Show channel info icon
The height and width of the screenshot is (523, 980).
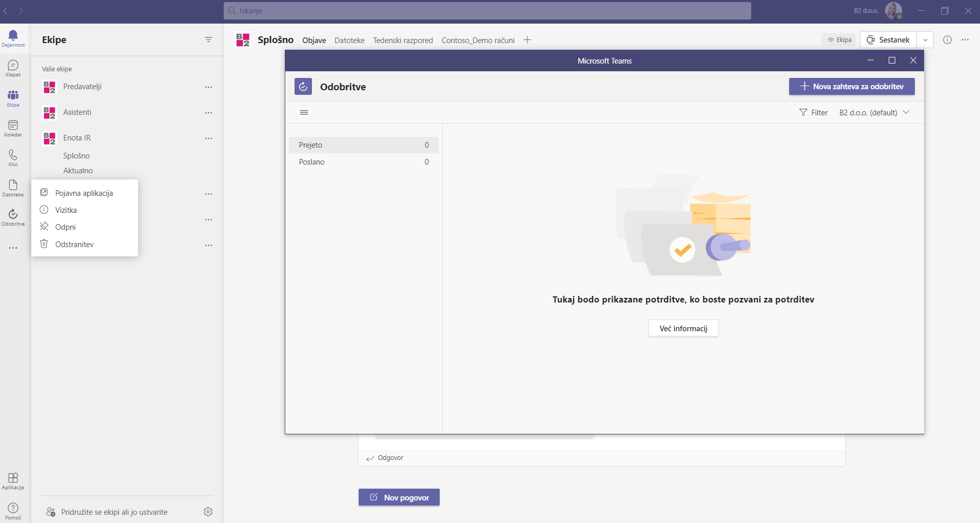[947, 39]
